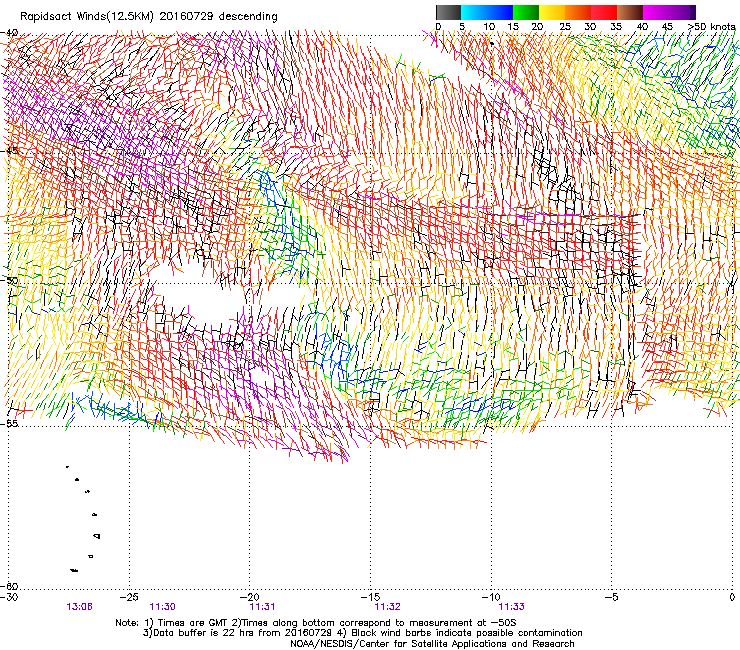Click the -60 latitude axis label
This screenshot has height=650, width=740.
[x=9, y=586]
